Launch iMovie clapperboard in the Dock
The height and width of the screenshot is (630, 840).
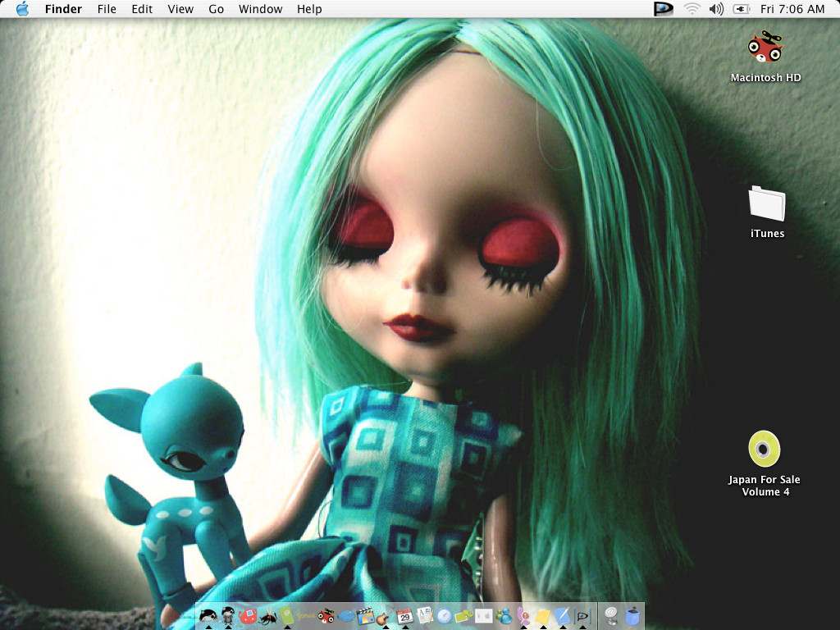(x=365, y=616)
